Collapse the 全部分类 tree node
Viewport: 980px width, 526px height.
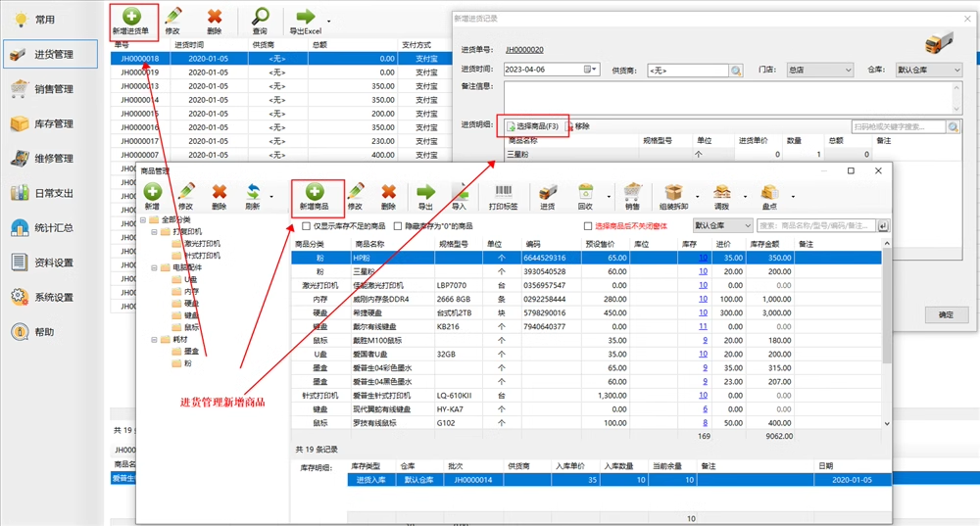142,219
